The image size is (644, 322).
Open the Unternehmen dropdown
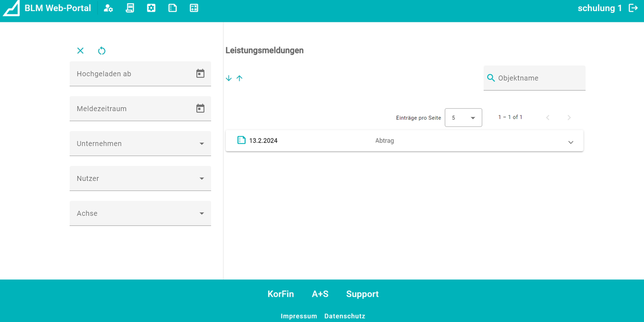tap(140, 144)
